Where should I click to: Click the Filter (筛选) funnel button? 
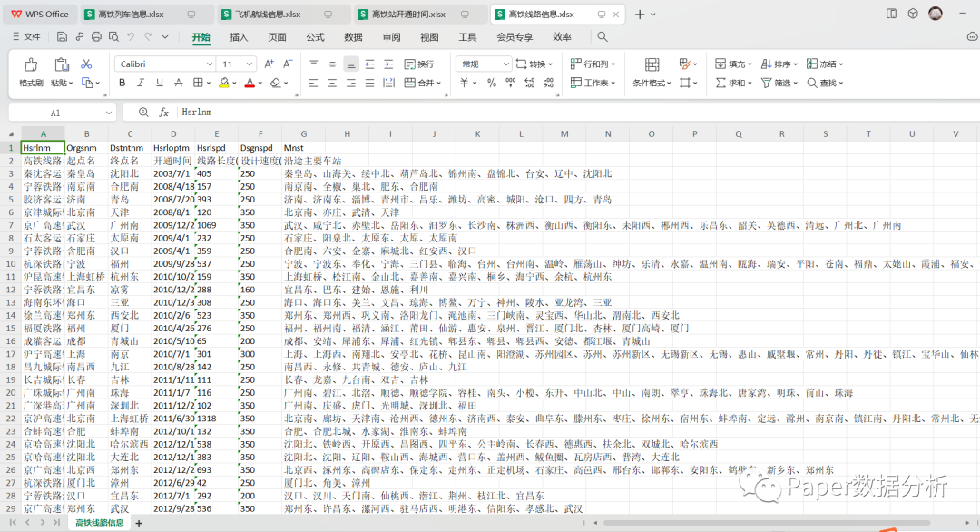[779, 83]
